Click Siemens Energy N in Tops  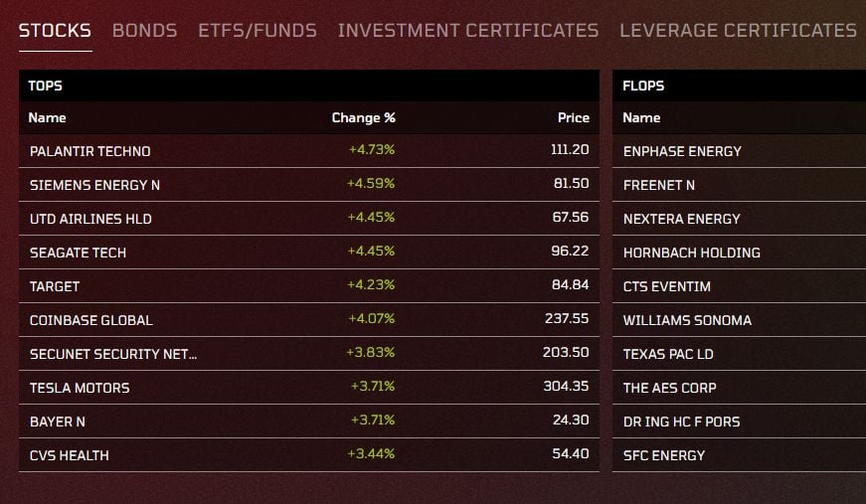click(x=94, y=185)
